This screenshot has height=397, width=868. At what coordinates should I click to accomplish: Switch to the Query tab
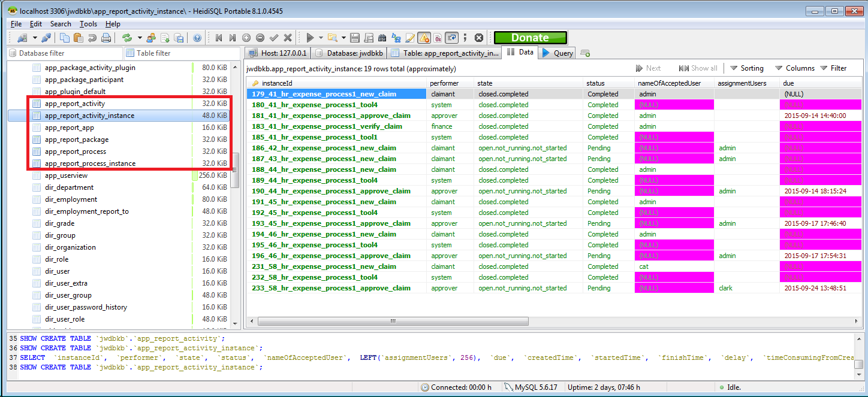click(x=557, y=53)
